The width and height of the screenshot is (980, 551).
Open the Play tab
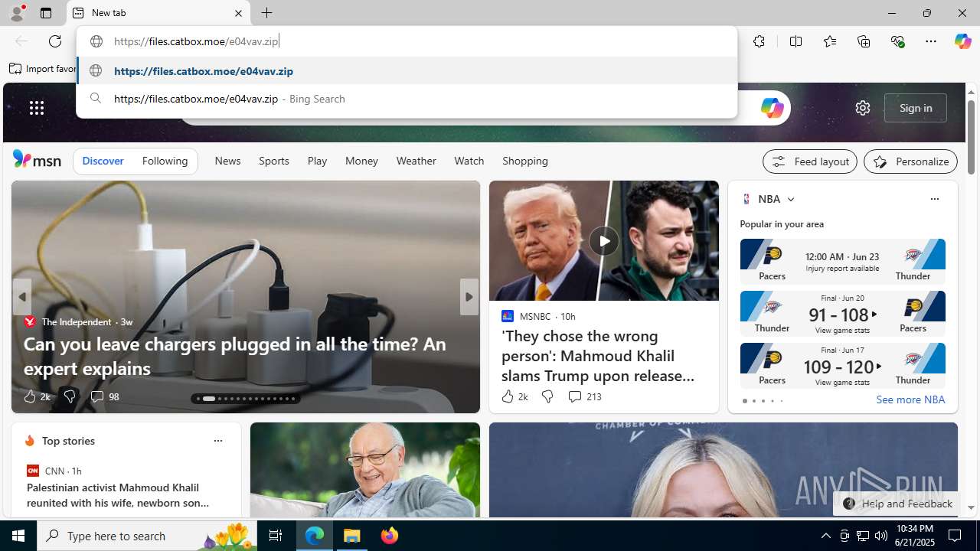(x=317, y=161)
